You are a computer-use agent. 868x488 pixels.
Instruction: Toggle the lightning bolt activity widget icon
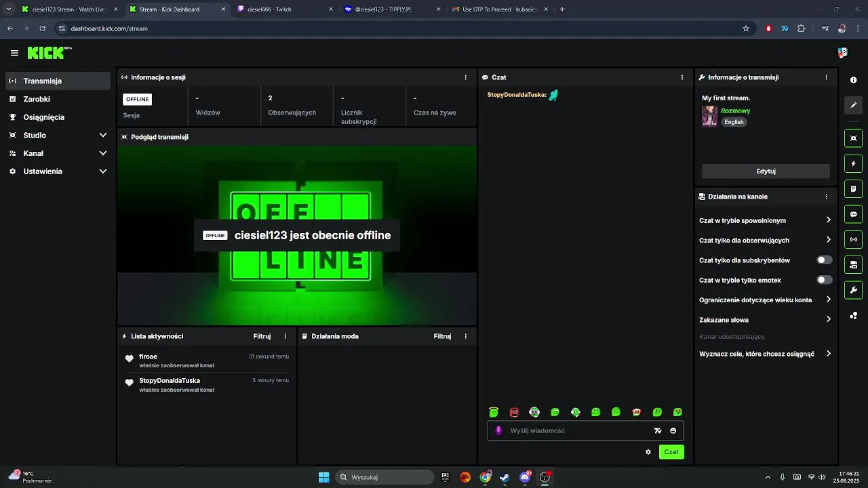853,163
